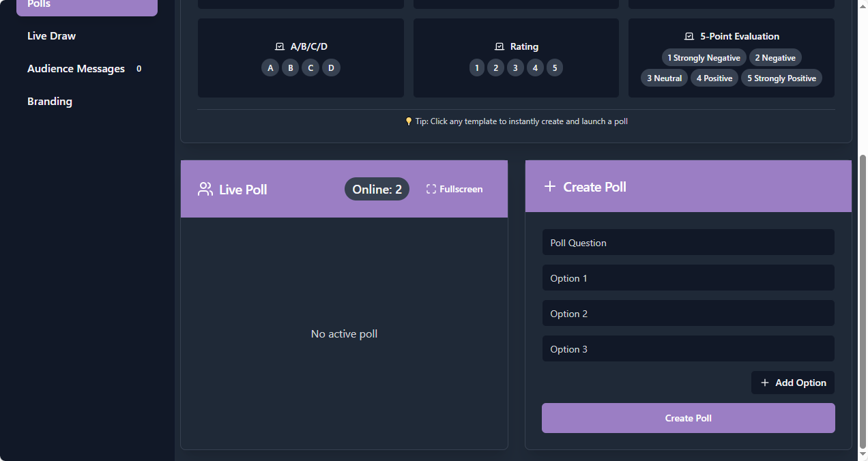Click the Audience Messages count badge

(x=139, y=69)
